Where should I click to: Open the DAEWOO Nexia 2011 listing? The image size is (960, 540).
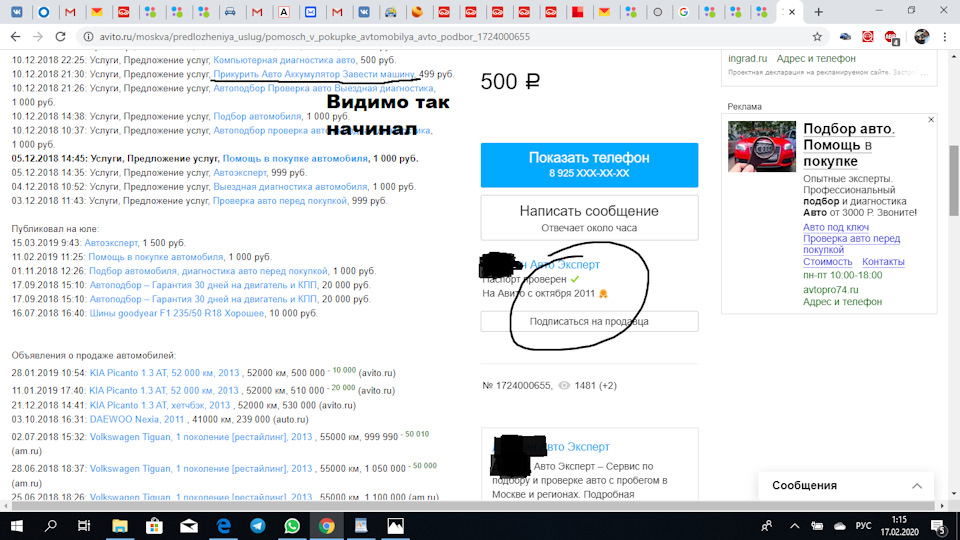pos(137,419)
